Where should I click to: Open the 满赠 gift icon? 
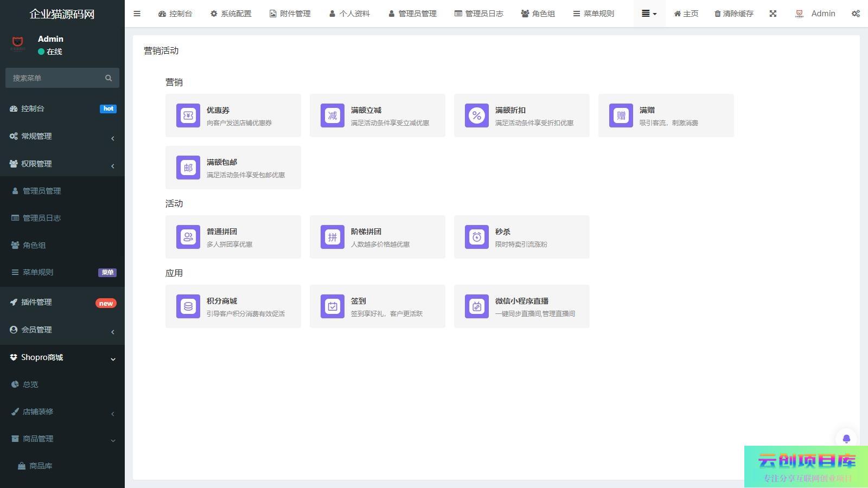[621, 115]
